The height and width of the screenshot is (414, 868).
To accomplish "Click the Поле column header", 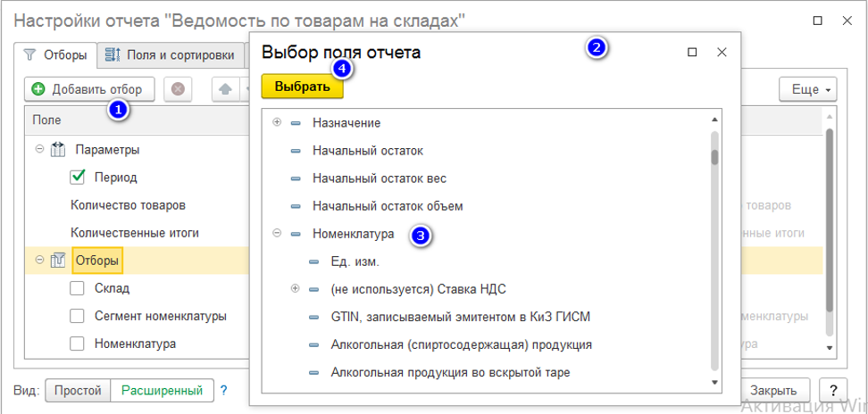I will click(47, 120).
